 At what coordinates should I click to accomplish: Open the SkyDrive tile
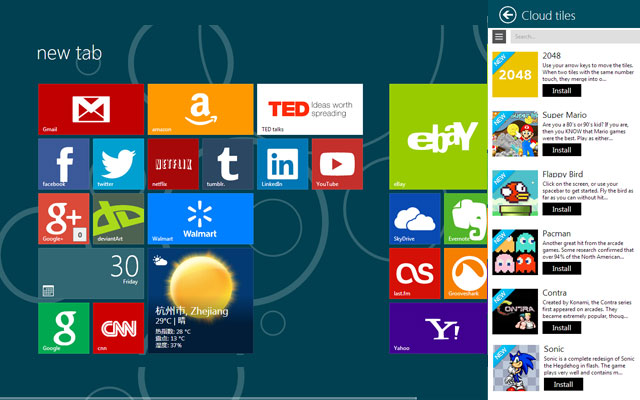point(415,219)
